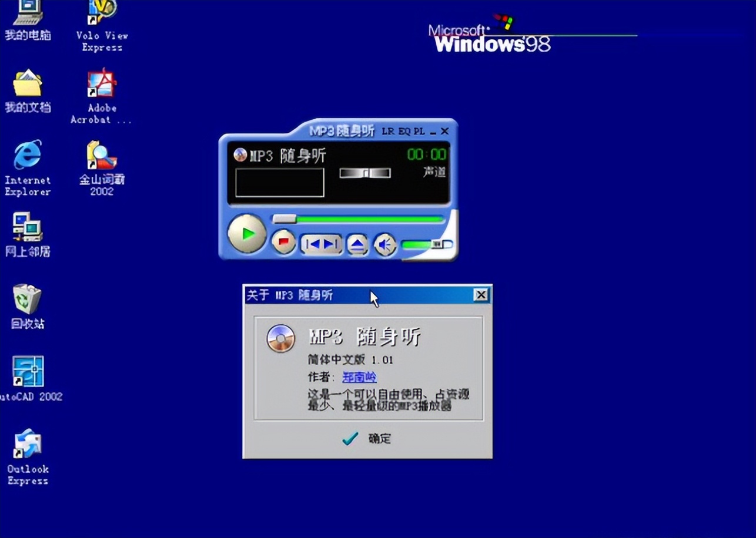Skip to the previous track arrow

coord(312,244)
